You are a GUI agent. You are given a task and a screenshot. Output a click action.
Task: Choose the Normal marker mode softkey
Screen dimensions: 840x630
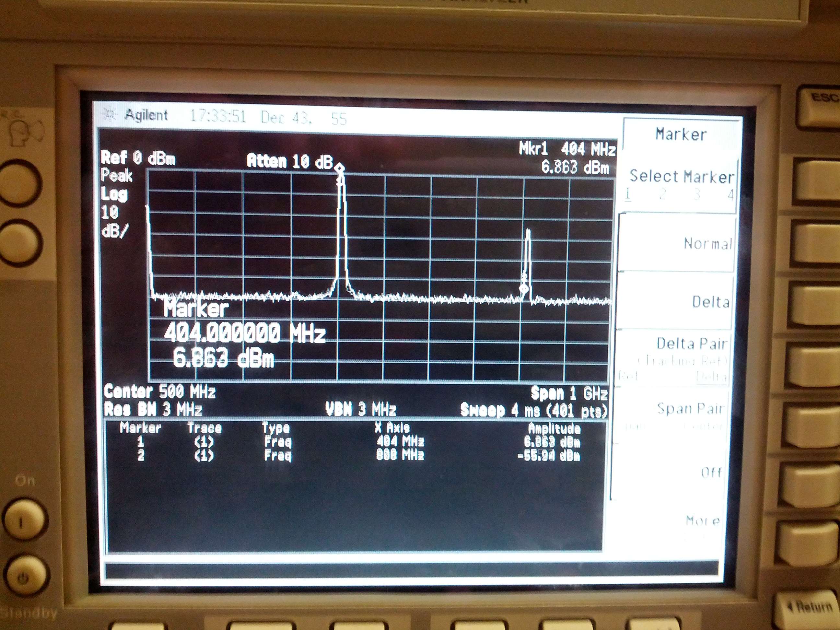coord(707,244)
